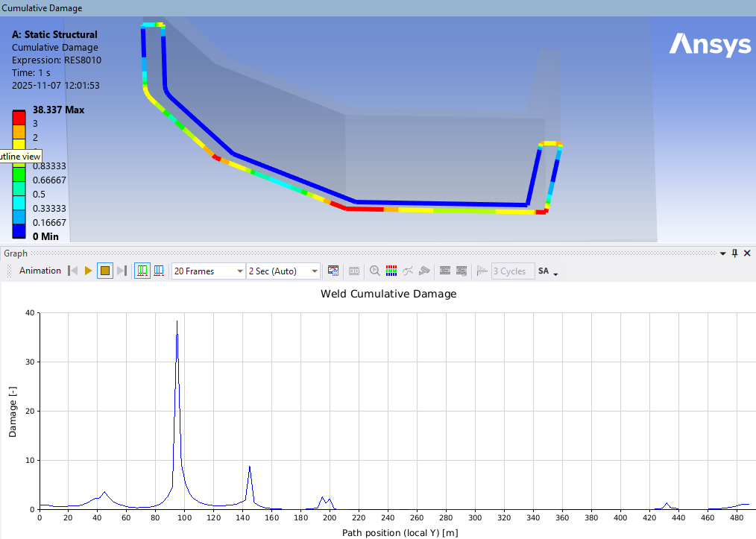This screenshot has height=539, width=756.
Task: Stop the animation playback
Action: click(105, 271)
